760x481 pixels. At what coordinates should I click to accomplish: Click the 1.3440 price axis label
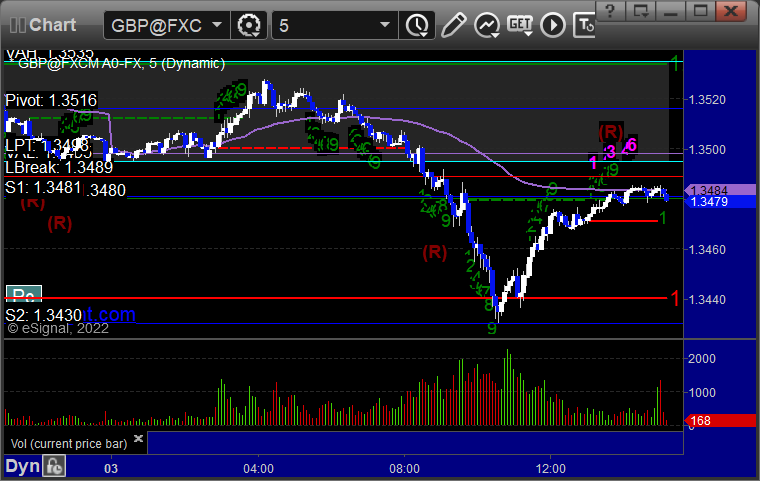pos(707,300)
